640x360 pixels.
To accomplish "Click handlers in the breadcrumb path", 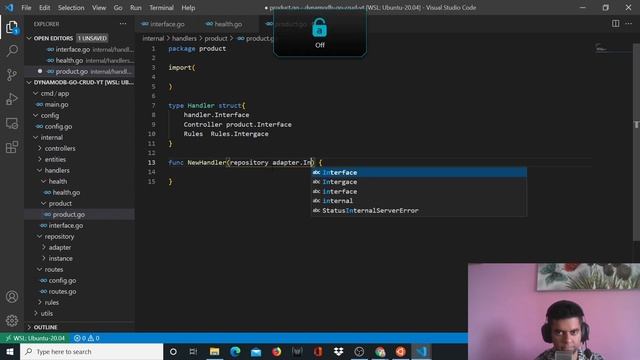I will (184, 38).
